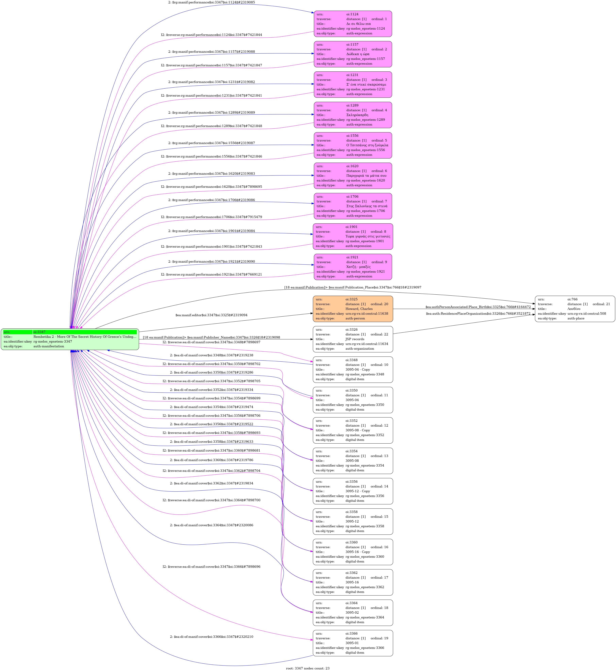Click the ResidencePlaceOrganization edge label

[478, 313]
